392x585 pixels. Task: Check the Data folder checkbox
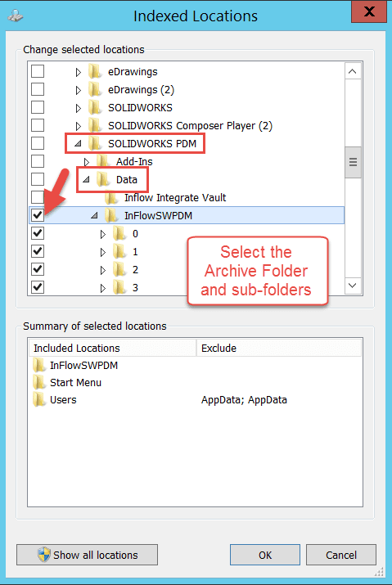tap(38, 179)
